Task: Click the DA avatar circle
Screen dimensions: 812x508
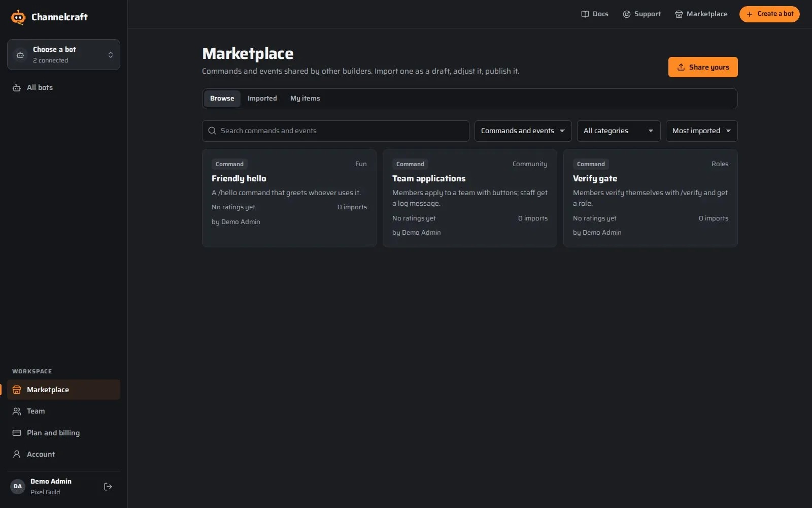Action: (18, 487)
